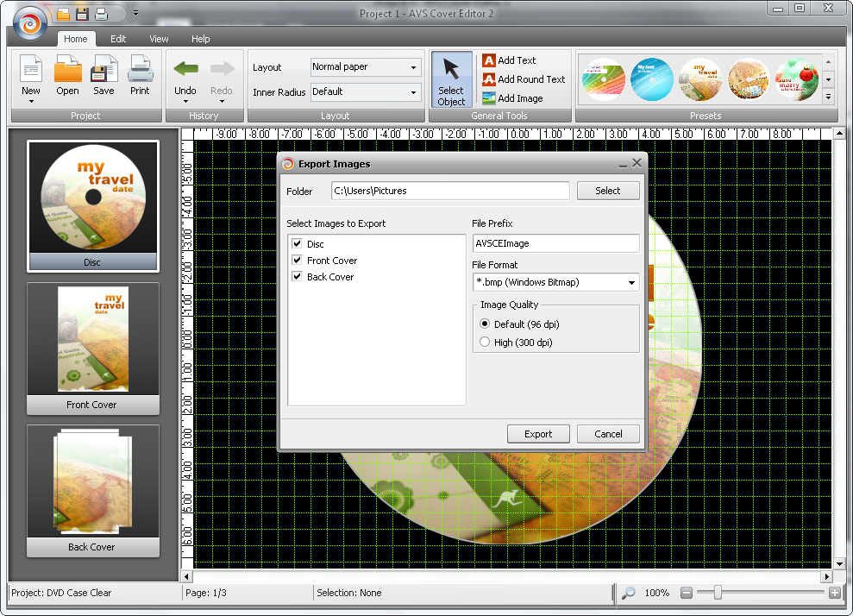Switch to the Edit ribbon tab
Image resolution: width=853 pixels, height=616 pixels.
(x=118, y=39)
